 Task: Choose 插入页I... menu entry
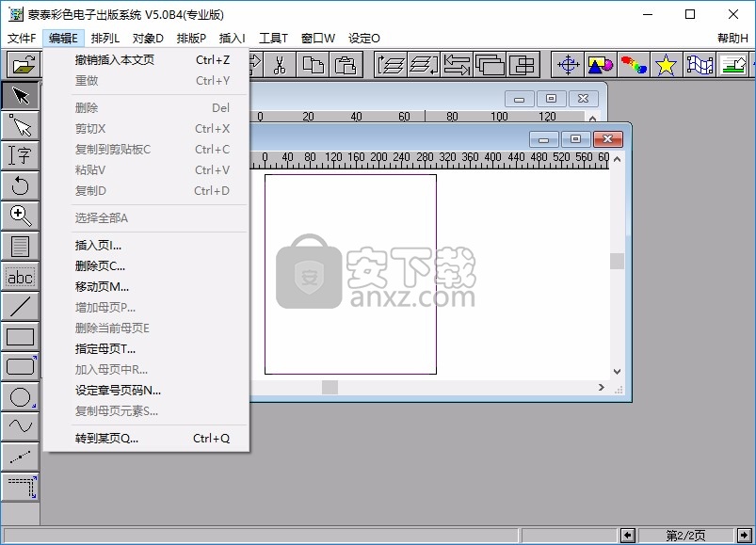[x=146, y=246]
